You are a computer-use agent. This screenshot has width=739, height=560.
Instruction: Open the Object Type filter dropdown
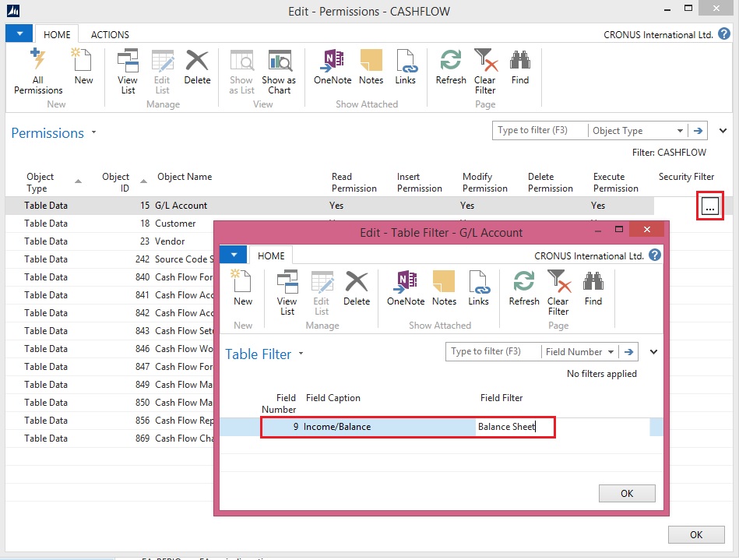[x=680, y=131]
